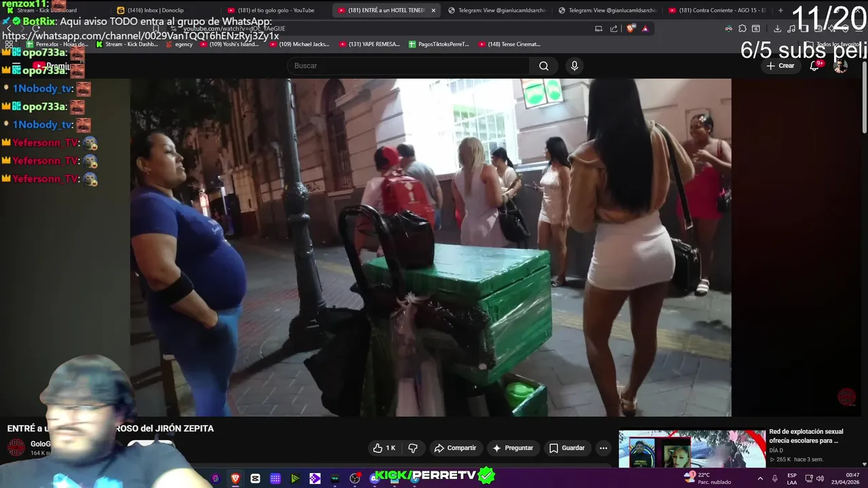Open bookmark Yoshi's Island
868x488 pixels.
click(x=229, y=44)
